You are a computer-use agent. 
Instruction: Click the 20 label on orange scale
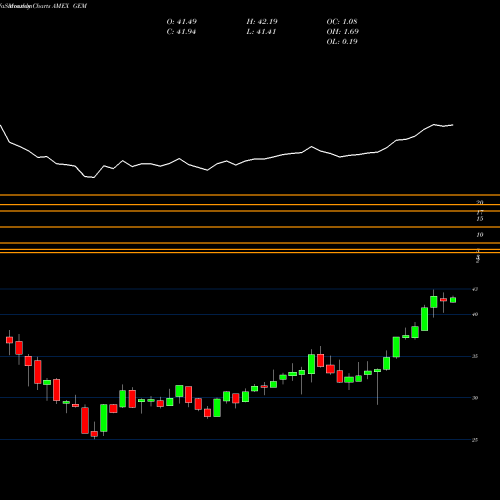(x=480, y=202)
